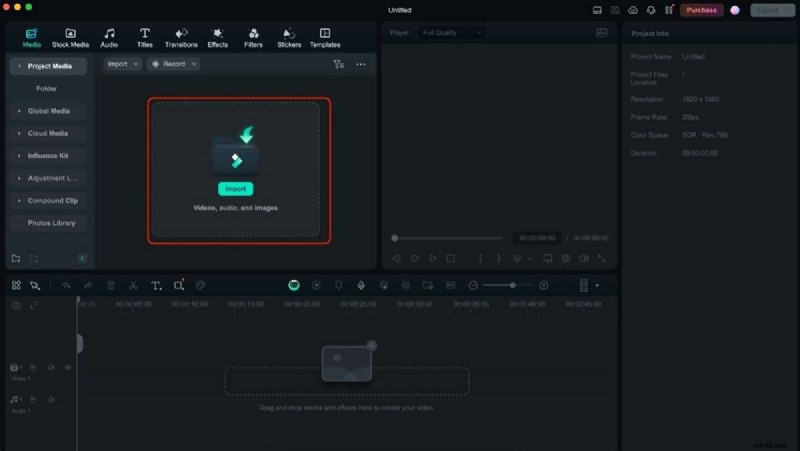This screenshot has height=451, width=800.
Task: Open the Stickers tab
Action: (289, 38)
